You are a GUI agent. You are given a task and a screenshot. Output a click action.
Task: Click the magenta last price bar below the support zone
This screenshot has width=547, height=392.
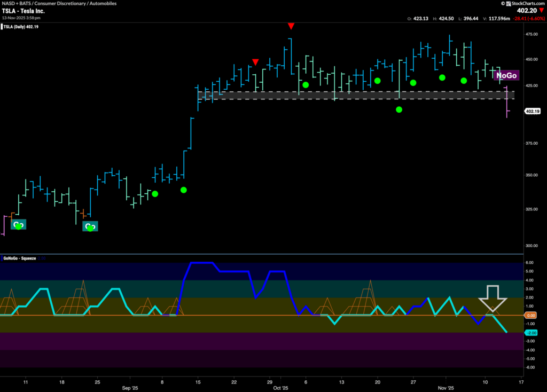pyautogui.click(x=507, y=102)
